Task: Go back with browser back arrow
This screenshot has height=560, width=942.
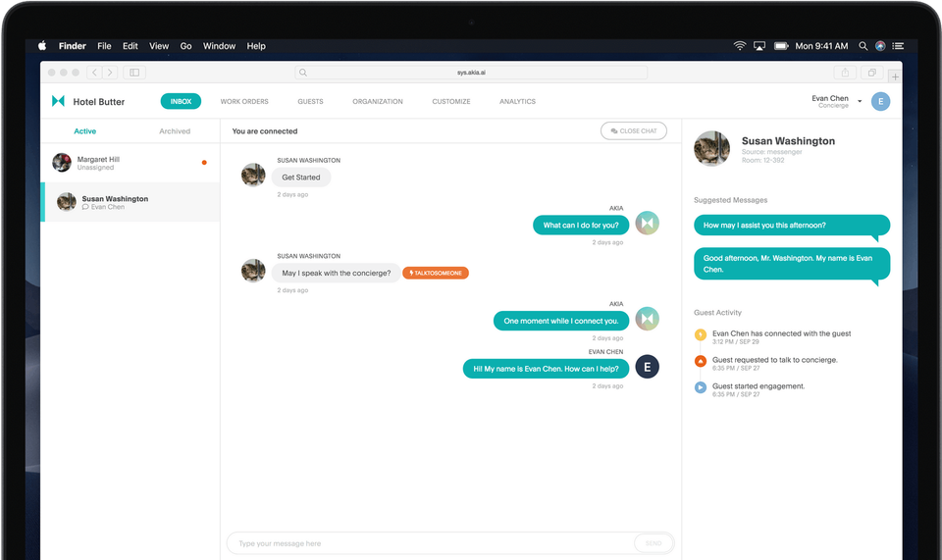Action: click(x=95, y=73)
